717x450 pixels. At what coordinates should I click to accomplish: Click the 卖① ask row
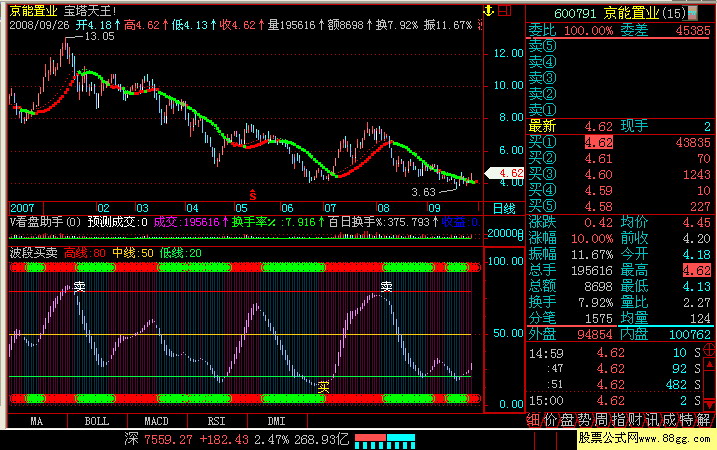coord(620,110)
